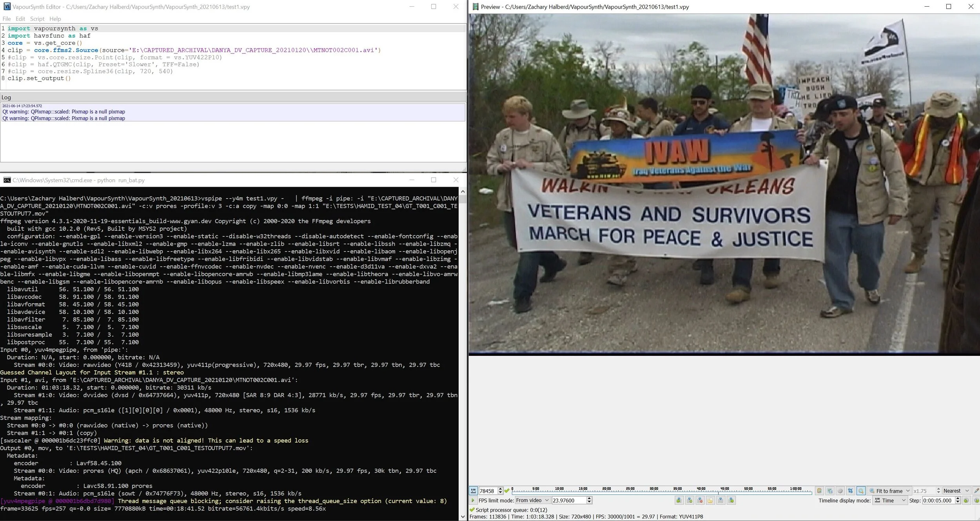
Task: Save a snapshot of the preview frame
Action: (x=830, y=491)
